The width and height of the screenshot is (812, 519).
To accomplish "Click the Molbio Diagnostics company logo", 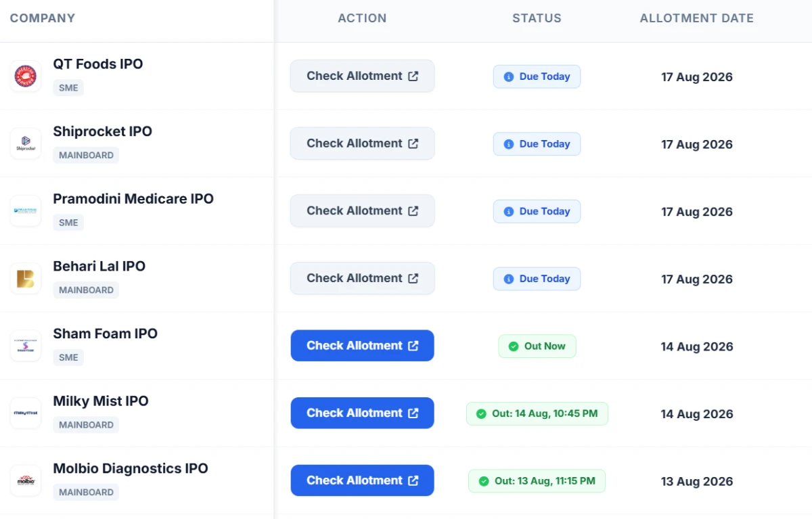I will pyautogui.click(x=26, y=480).
